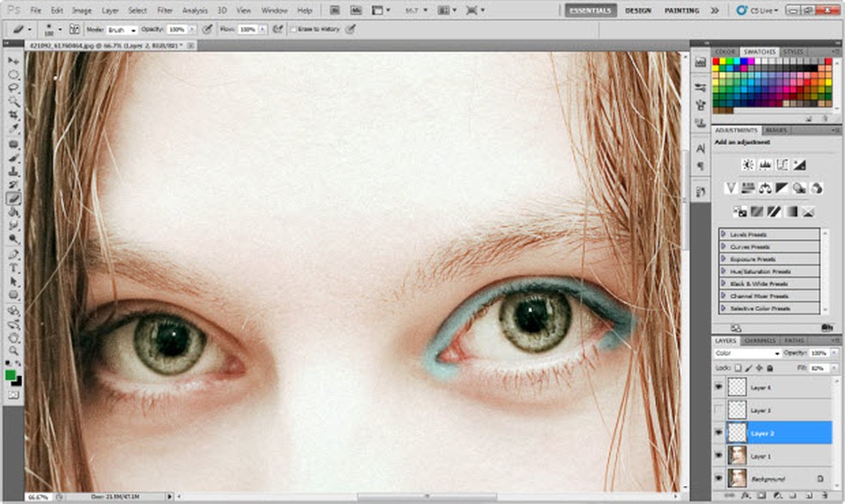Switch to the Design workspace
Viewport: 845px width, 504px height.
click(638, 10)
